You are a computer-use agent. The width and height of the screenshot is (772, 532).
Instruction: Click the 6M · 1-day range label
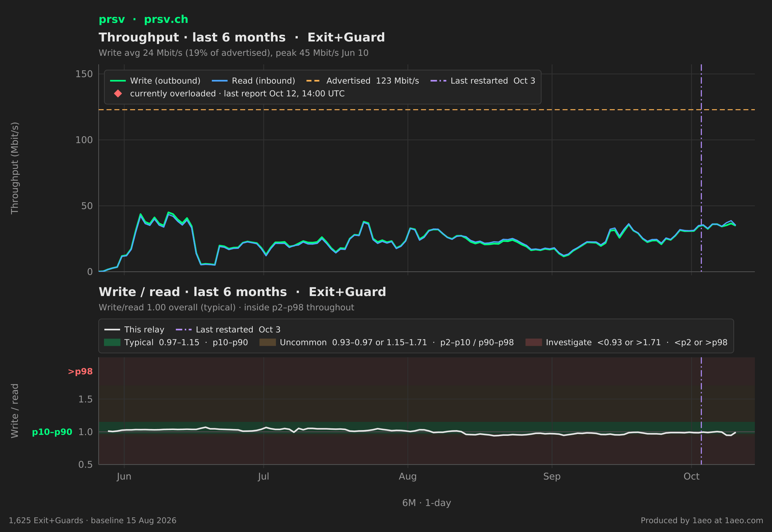pos(426,503)
